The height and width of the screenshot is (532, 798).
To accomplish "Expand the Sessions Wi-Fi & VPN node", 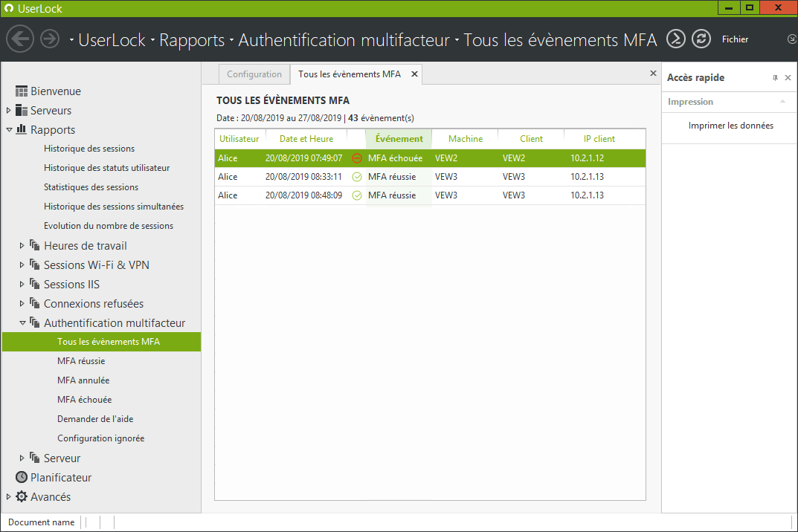I will [x=22, y=265].
